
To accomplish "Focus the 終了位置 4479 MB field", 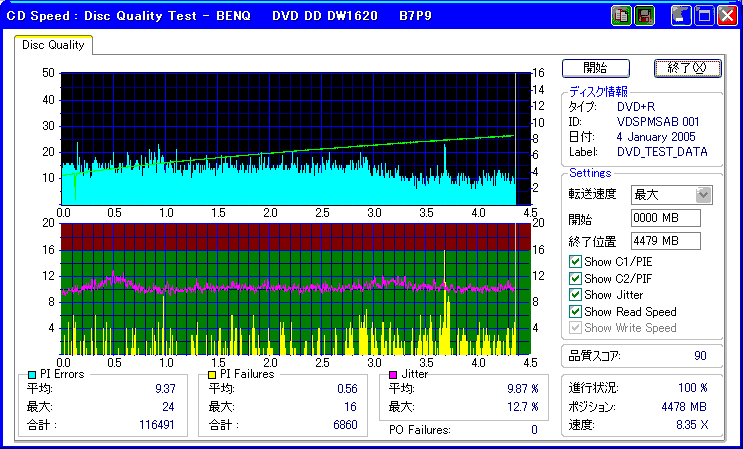I will click(x=666, y=241).
